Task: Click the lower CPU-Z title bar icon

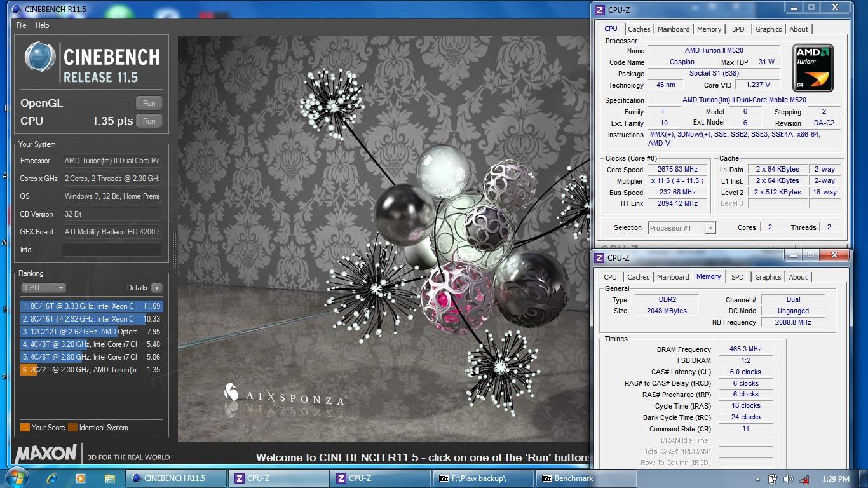Action: click(x=599, y=257)
